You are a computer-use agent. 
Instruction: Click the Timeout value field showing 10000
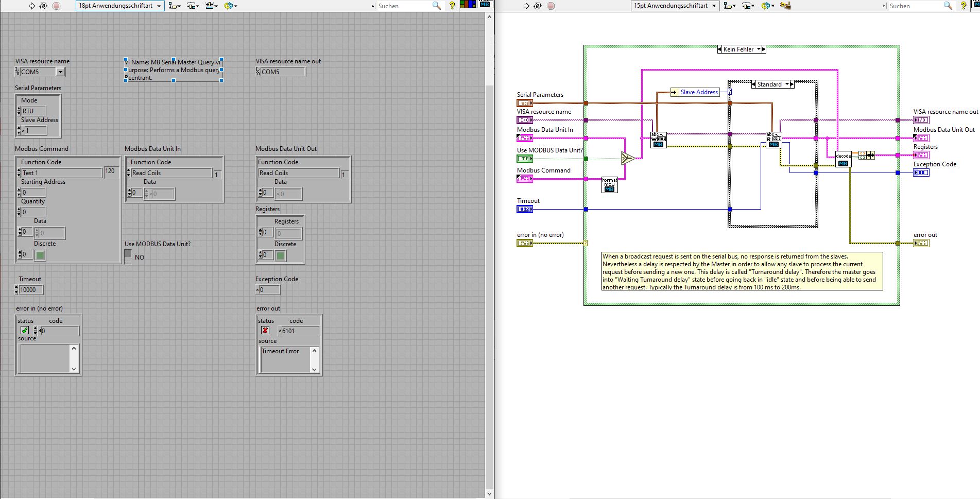click(x=31, y=290)
